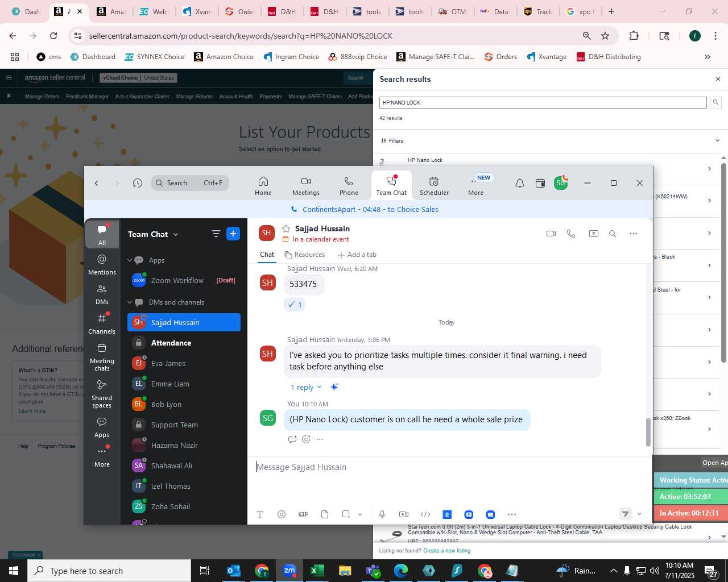Click ContinentsApart active call banner
The width and height of the screenshot is (728, 582).
coord(369,209)
